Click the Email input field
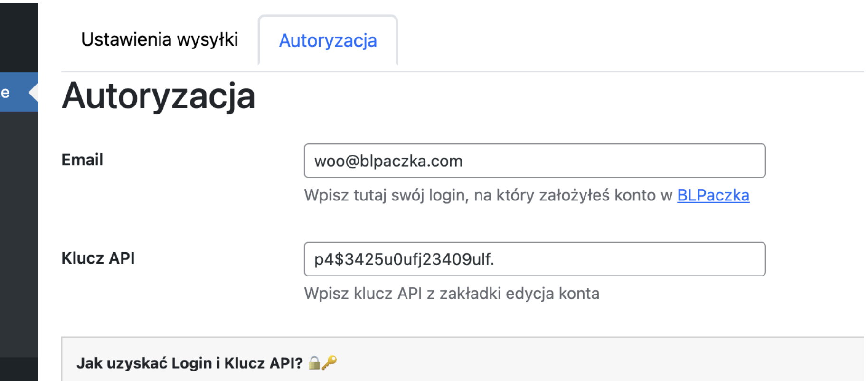868x381 pixels. tap(534, 161)
